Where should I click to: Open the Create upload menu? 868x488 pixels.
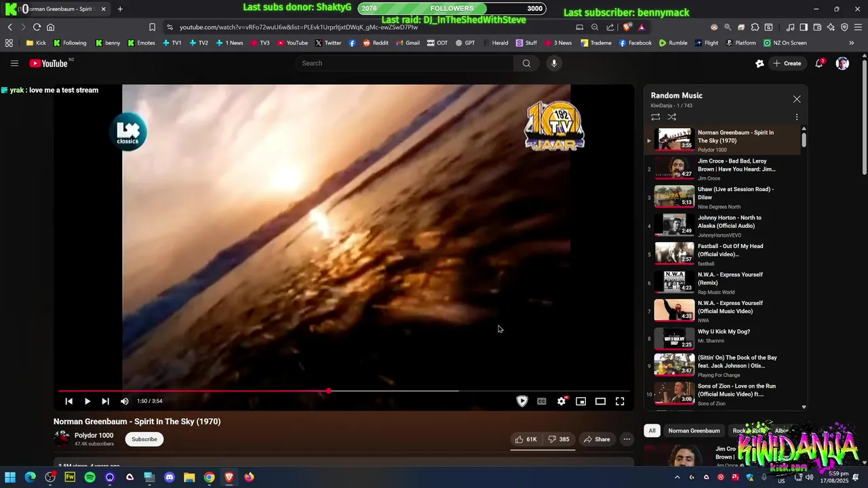[x=787, y=63]
